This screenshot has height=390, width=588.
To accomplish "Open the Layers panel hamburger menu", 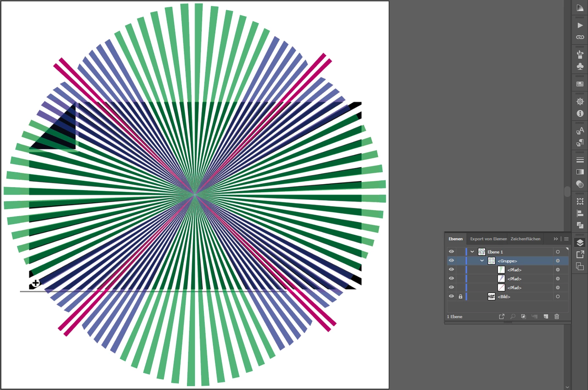I will pos(566,239).
